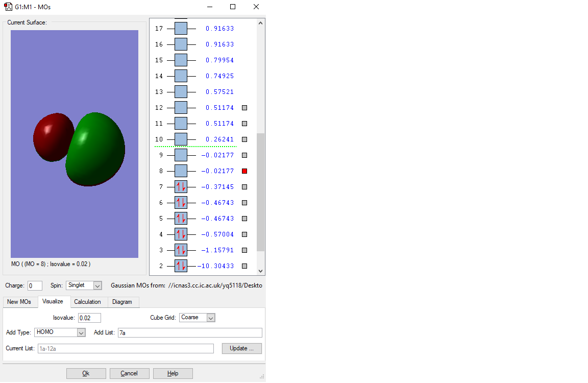Click energy value 0.57521

pos(220,91)
